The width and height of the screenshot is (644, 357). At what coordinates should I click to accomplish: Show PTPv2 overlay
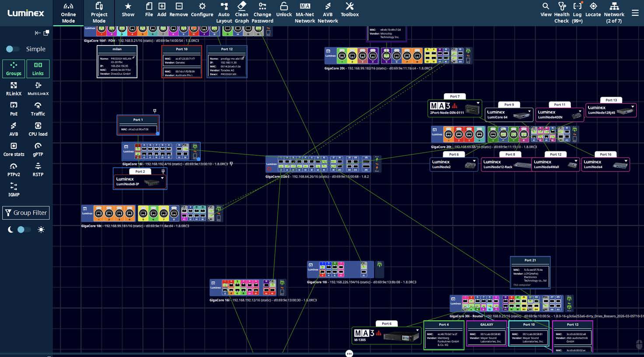tap(14, 169)
